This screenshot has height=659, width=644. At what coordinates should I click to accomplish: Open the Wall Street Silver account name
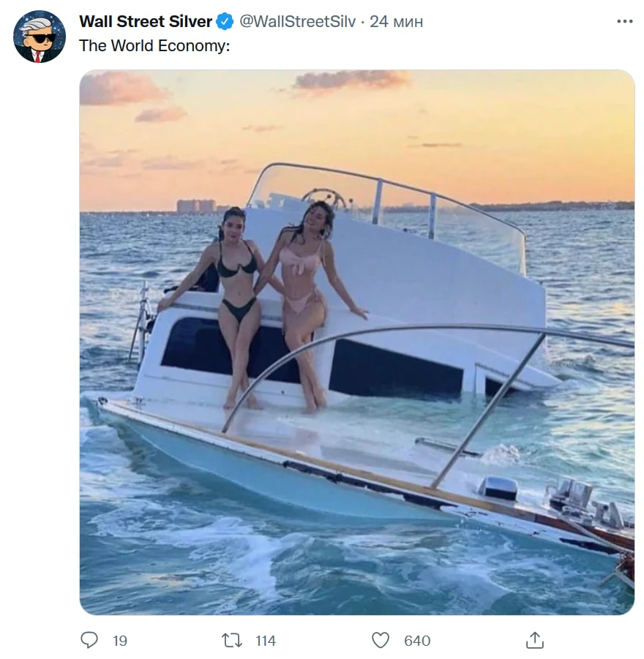click(x=145, y=22)
